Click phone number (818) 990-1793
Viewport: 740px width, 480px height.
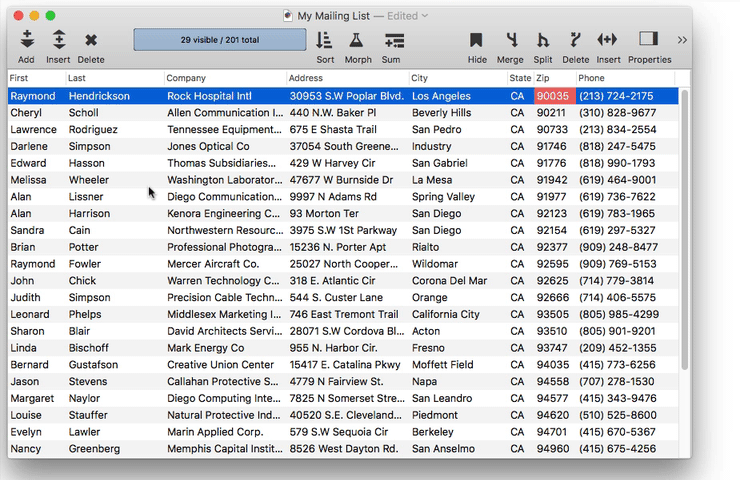coord(617,163)
